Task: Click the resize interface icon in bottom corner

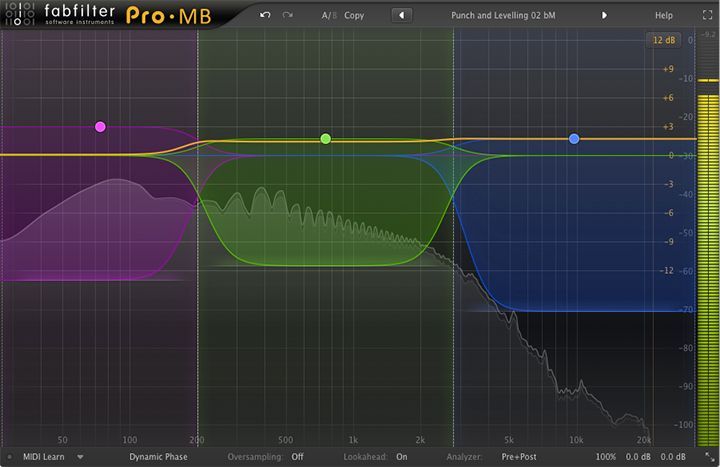Action: (x=710, y=457)
